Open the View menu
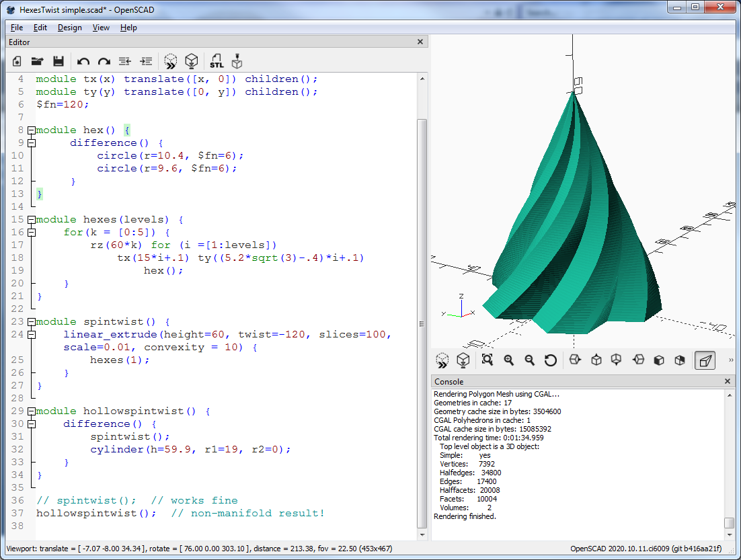The width and height of the screenshot is (741, 560). pos(101,28)
